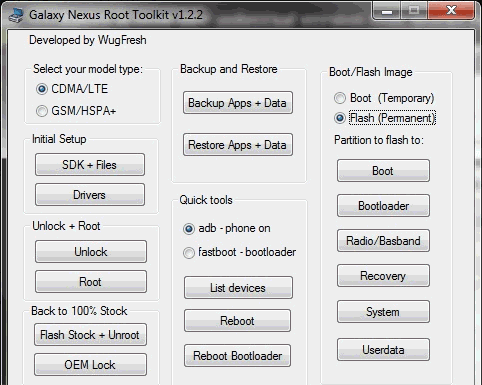Click the 'Back to 100% Stock' label
This screenshot has width=482, height=385.
coord(79,311)
